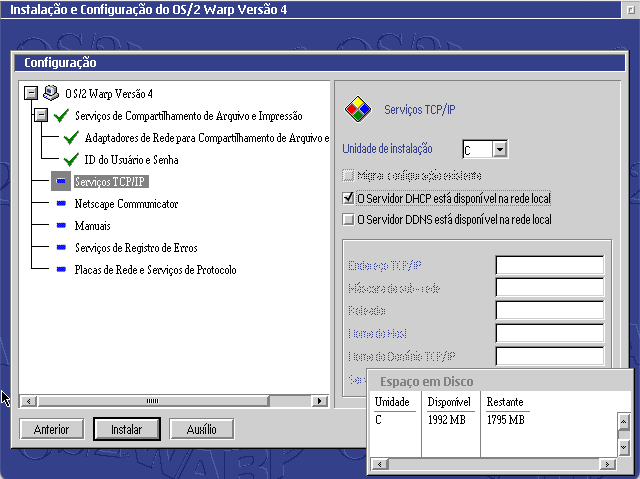Click the OS/2 Warp Versão 4 computer icon

(x=51, y=93)
